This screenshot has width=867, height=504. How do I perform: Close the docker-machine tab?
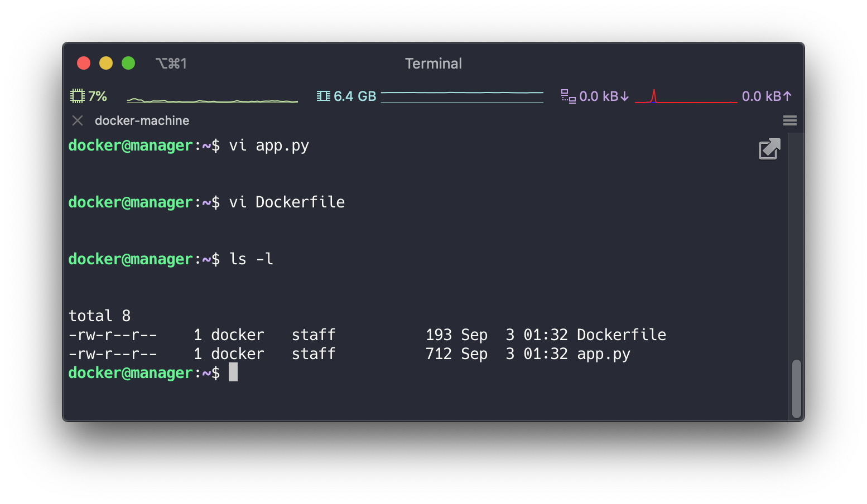78,120
